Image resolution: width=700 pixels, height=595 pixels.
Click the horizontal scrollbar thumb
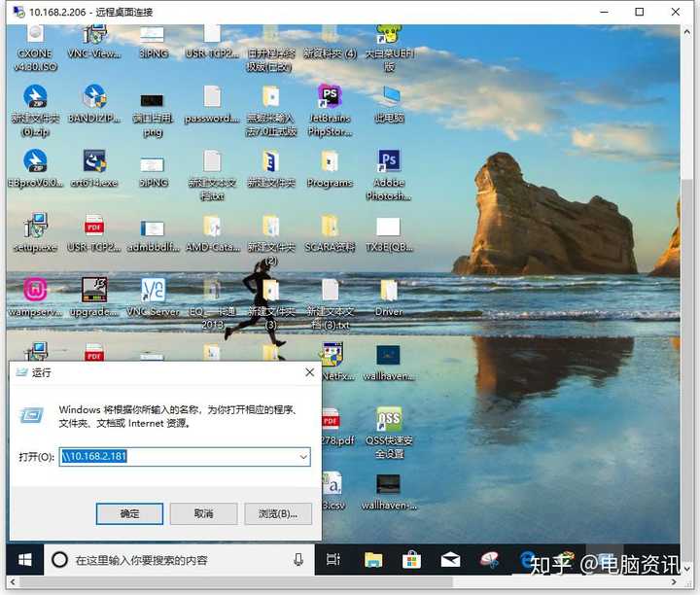(x=235, y=582)
